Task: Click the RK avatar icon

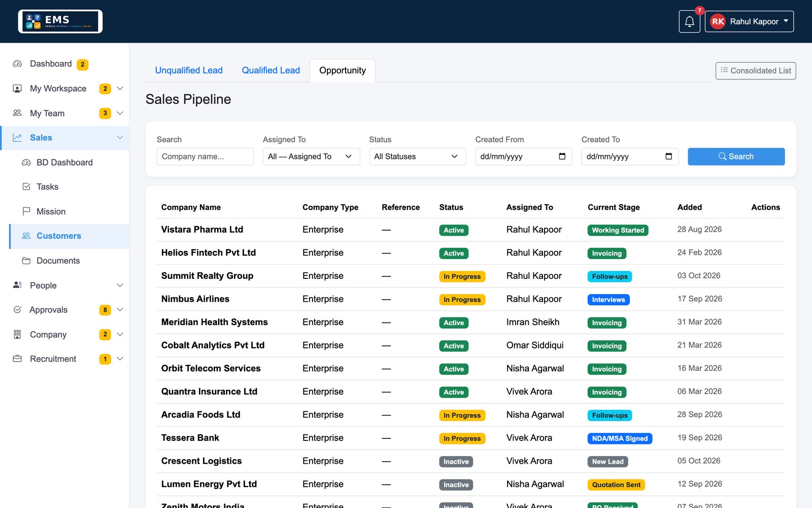Action: point(718,21)
